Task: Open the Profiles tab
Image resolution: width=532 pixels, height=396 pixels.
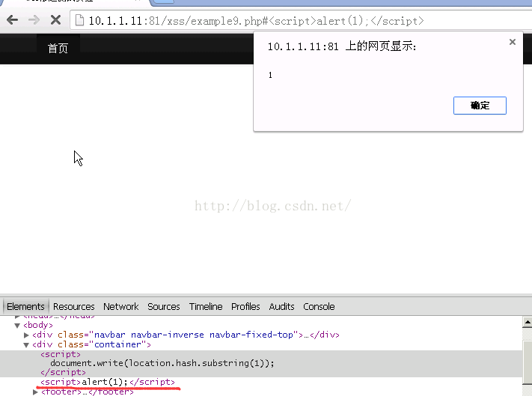Action: point(245,306)
